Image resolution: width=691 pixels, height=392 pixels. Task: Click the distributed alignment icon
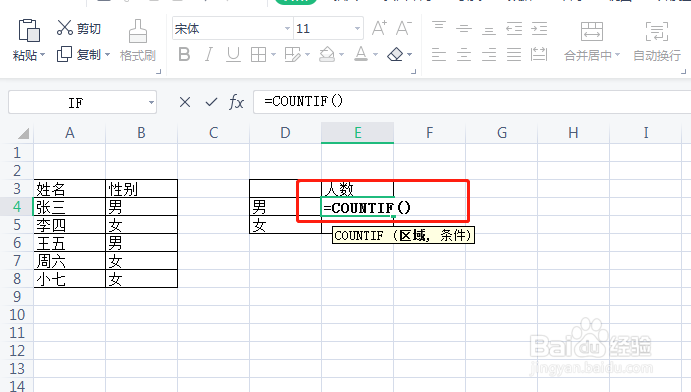pyautogui.click(x=539, y=55)
